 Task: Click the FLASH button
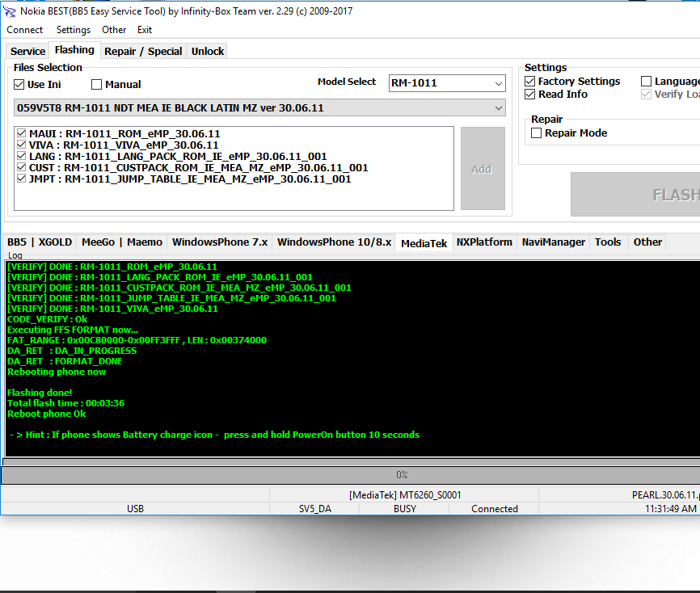[x=635, y=195]
